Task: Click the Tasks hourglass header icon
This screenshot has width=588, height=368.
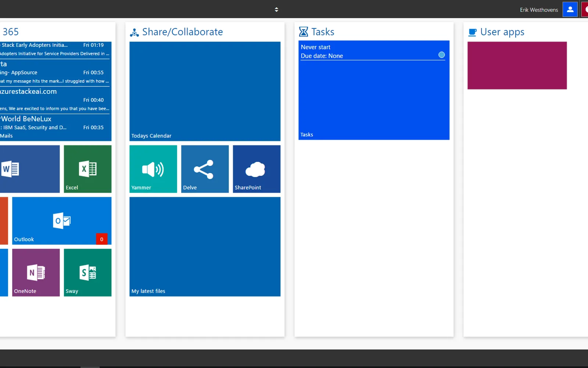Action: (x=304, y=32)
